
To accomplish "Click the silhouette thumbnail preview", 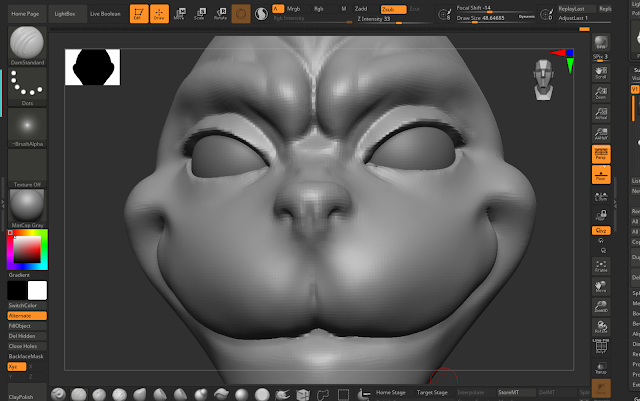I will point(93,67).
